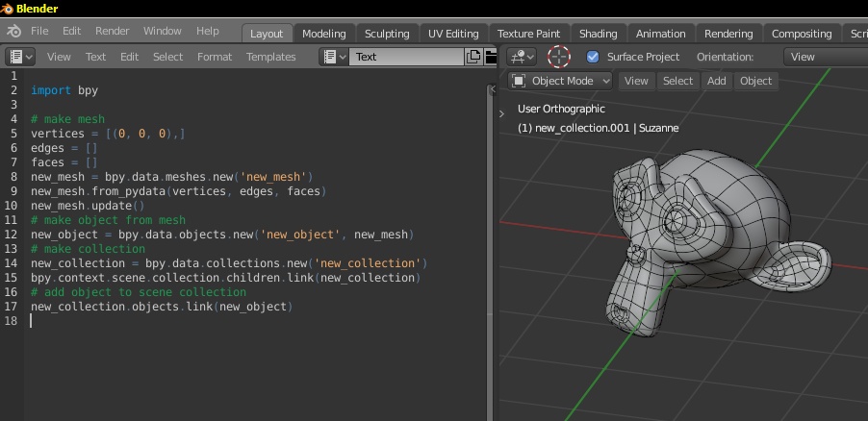The width and height of the screenshot is (868, 421).
Task: Open the 3D viewport editor type icon
Action: pos(523,57)
